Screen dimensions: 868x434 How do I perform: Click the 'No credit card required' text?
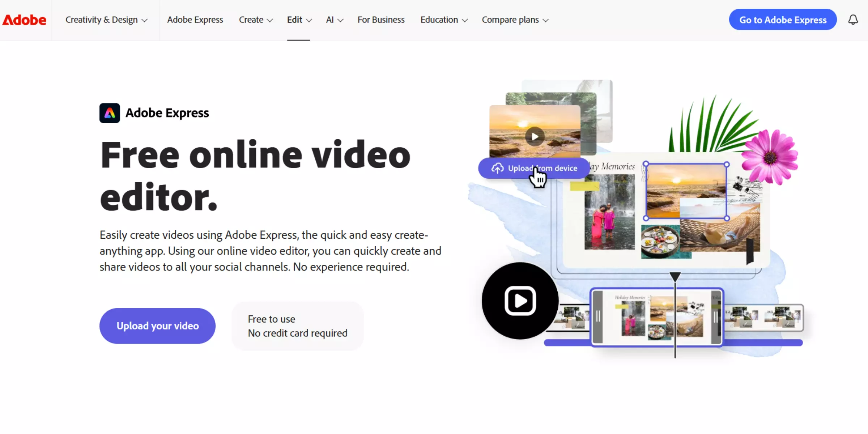pos(297,333)
